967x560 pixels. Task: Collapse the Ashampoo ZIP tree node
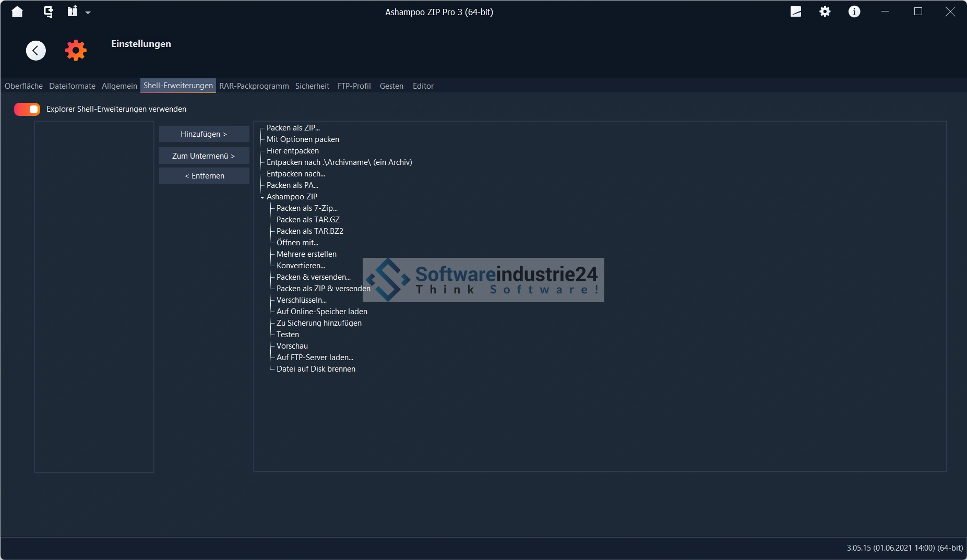click(262, 197)
